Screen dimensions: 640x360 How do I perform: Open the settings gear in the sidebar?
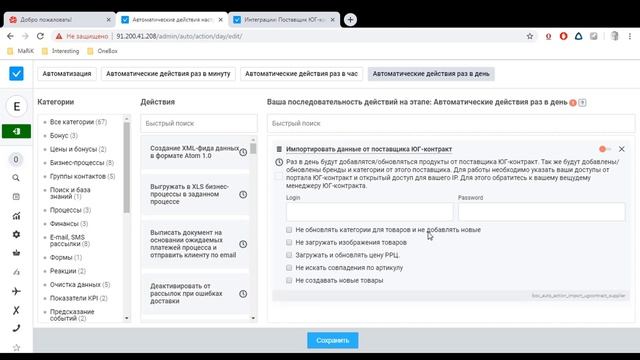click(x=16, y=234)
